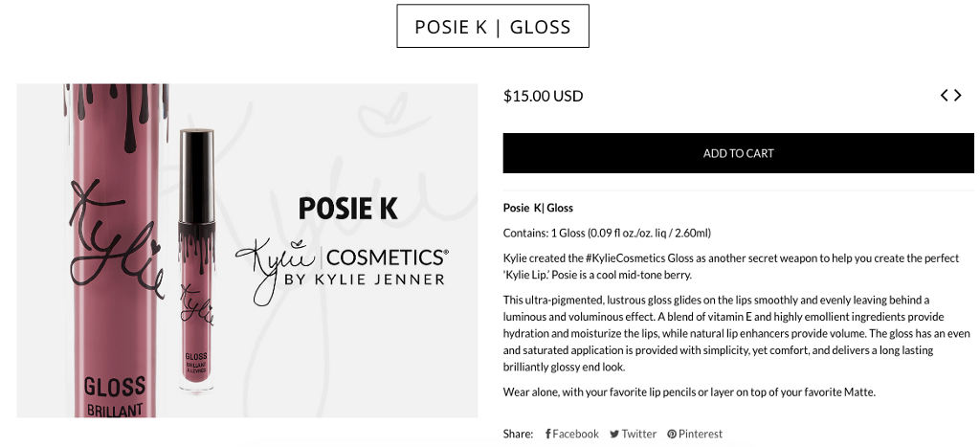This screenshot has width=980, height=447.
Task: Click the bold 'Posie K| Gloss' description heading
Action: (x=538, y=208)
